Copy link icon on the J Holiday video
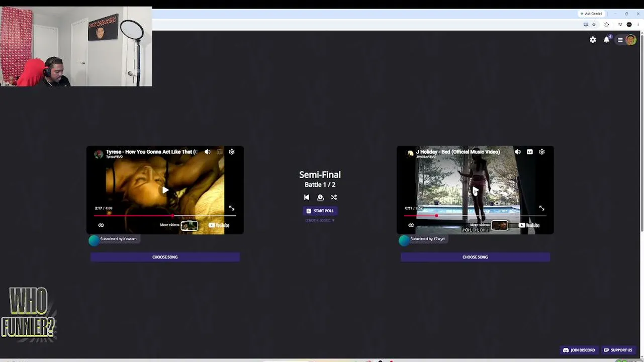 pos(411,225)
